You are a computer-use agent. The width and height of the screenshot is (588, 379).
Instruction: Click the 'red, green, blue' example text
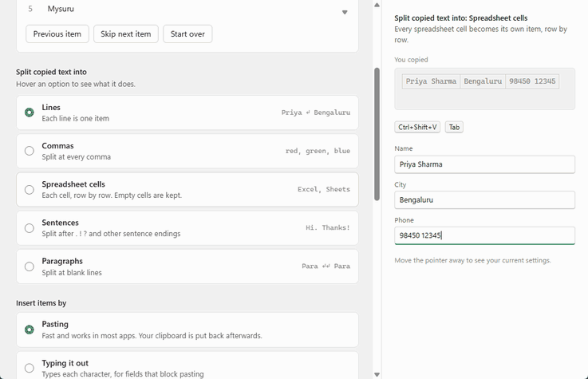318,151
